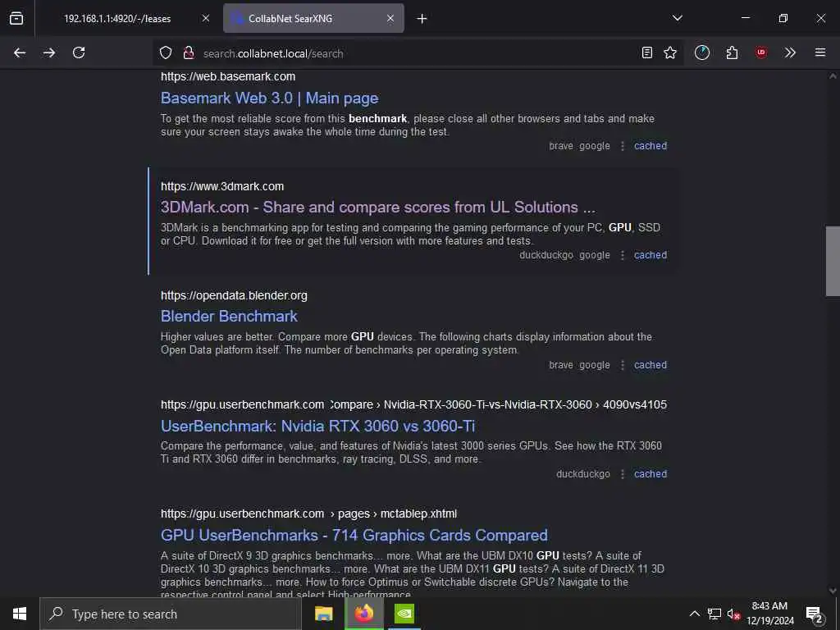840x630 pixels.
Task: Switch to the 192.168.1.1:4920 leases tab
Action: coord(117,18)
